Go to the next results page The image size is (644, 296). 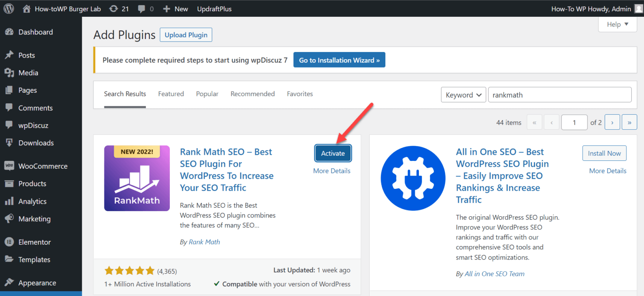tap(612, 123)
